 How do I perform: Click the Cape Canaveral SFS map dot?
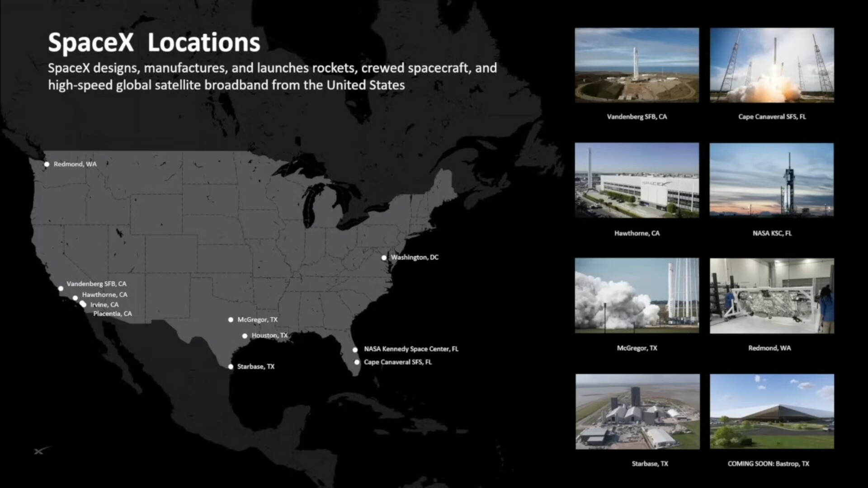click(357, 362)
